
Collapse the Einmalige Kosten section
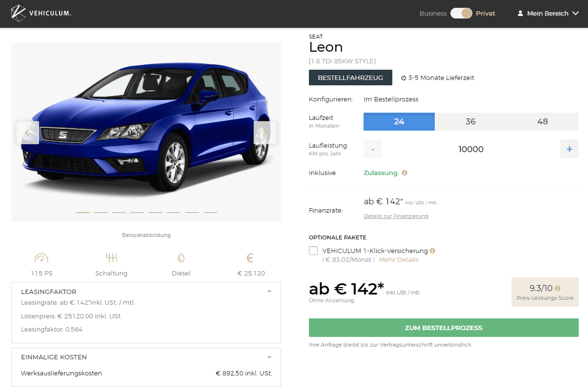pyautogui.click(x=269, y=357)
